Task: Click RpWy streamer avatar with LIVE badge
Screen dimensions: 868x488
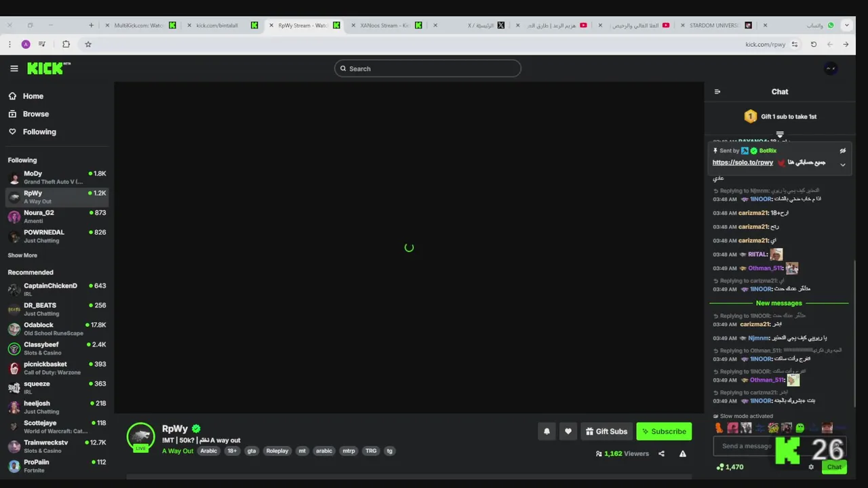Action: tap(141, 436)
